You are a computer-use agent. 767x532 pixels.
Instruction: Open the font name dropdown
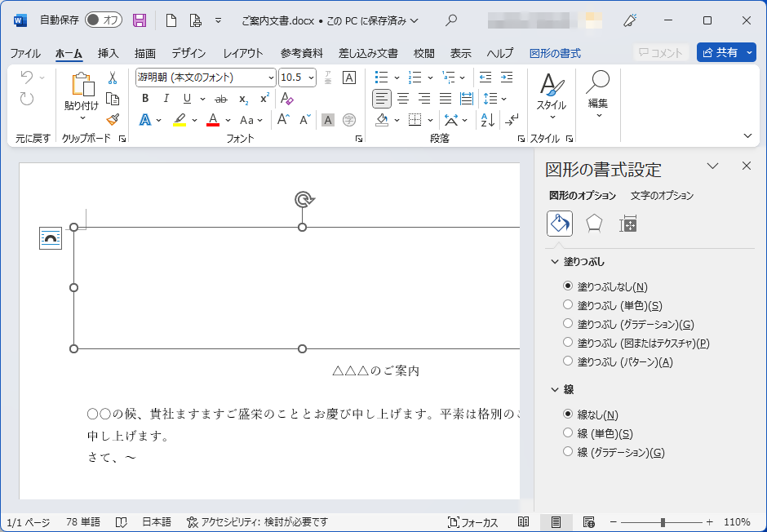coord(271,77)
